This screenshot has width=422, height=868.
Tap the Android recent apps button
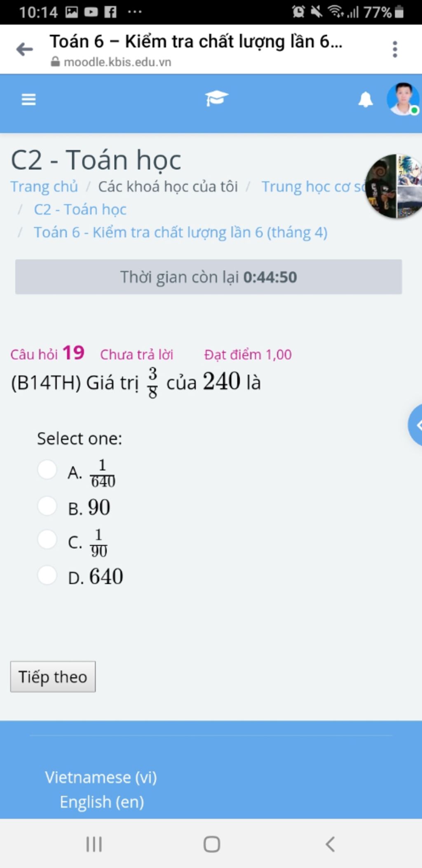point(94,844)
